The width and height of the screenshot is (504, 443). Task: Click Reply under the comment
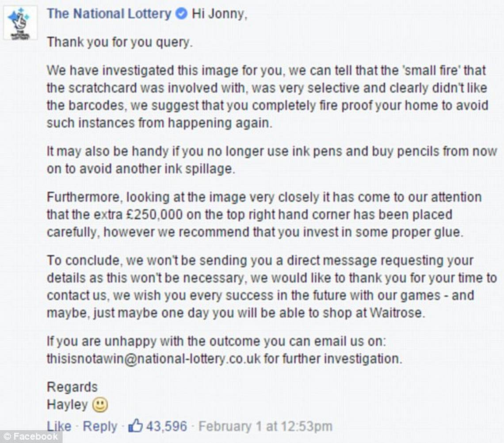tap(100, 426)
